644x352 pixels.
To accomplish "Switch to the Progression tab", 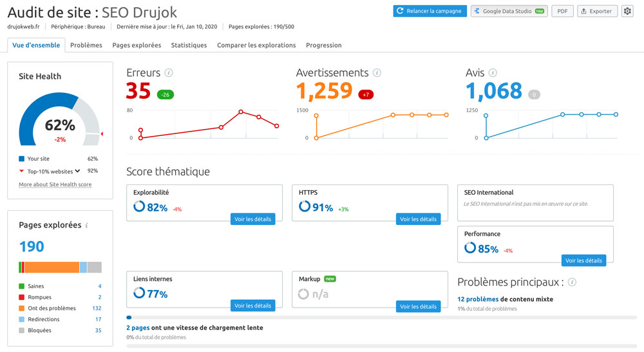I will pyautogui.click(x=324, y=45).
